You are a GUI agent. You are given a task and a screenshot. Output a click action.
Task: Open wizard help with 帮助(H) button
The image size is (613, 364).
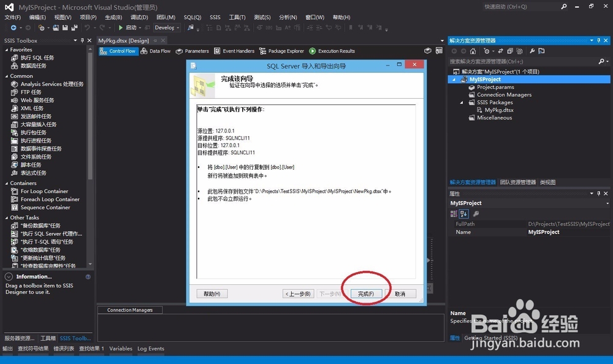212,294
